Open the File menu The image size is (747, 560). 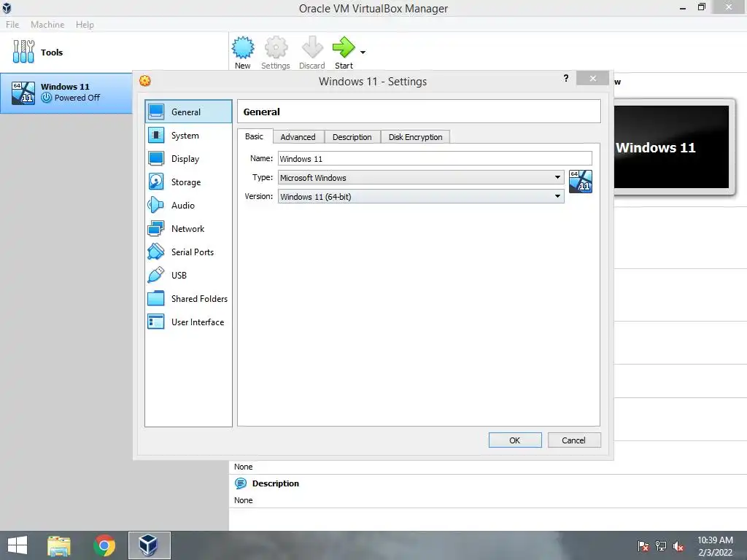tap(12, 24)
